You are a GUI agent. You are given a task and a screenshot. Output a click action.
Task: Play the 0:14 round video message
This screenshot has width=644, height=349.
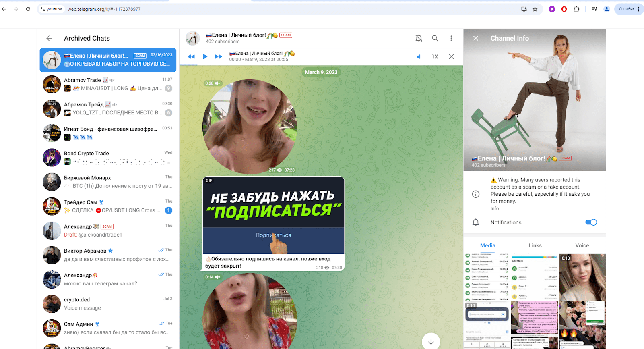coord(250,311)
